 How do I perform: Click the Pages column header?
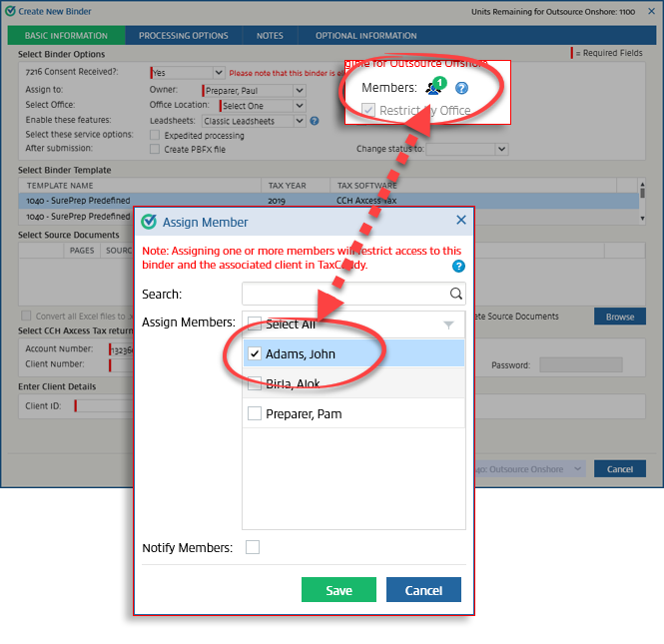point(82,251)
